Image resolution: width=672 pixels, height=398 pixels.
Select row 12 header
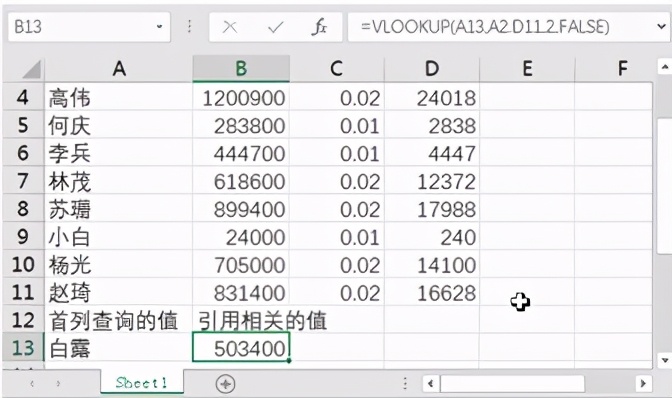point(23,320)
